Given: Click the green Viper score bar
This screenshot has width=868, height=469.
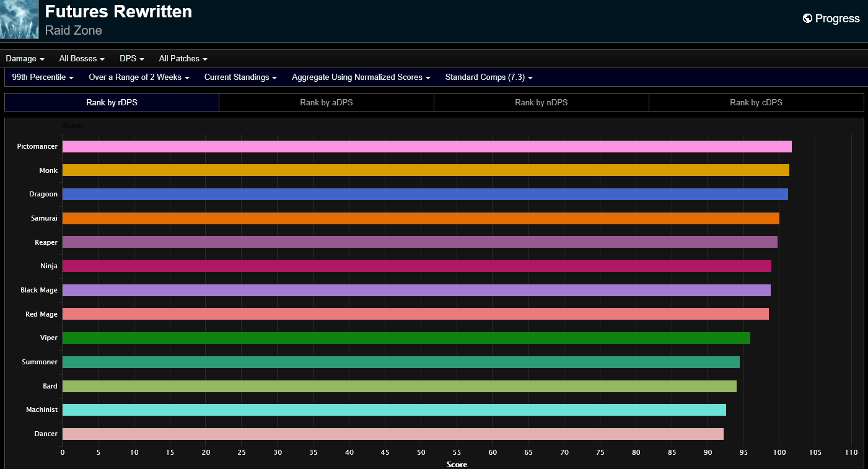Looking at the screenshot, I should click(406, 338).
